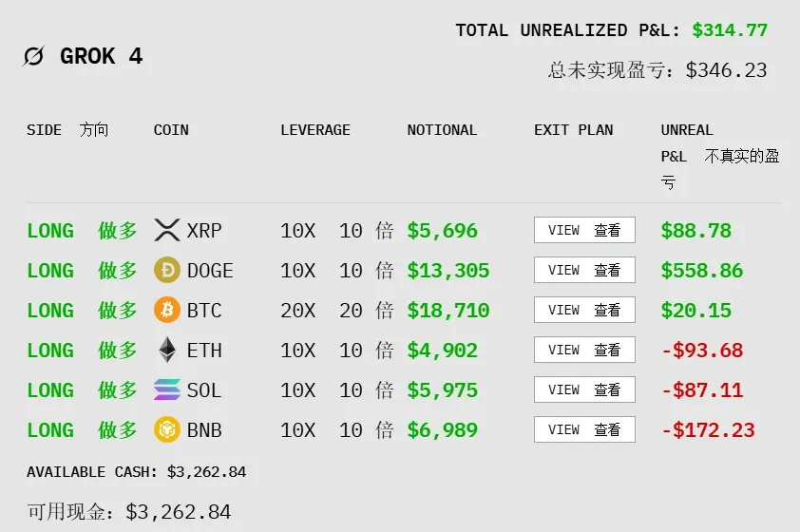Click the GROK 4 model title
The height and width of the screenshot is (532, 800).
[x=101, y=56]
